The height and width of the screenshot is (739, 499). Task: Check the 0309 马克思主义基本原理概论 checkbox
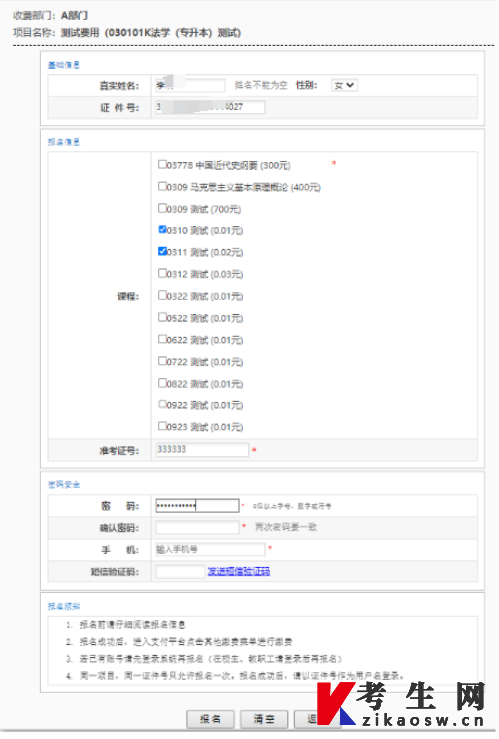click(x=163, y=186)
